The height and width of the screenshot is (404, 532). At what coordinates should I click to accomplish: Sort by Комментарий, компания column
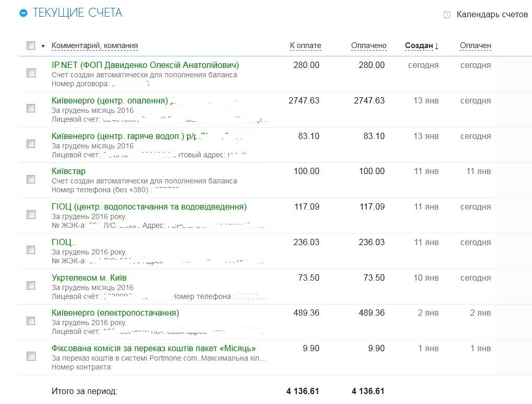tap(95, 45)
